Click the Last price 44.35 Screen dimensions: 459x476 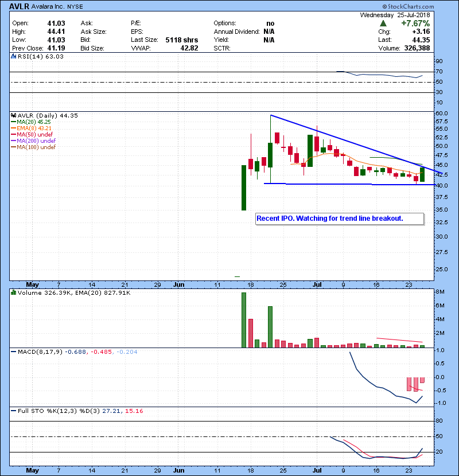(421, 40)
